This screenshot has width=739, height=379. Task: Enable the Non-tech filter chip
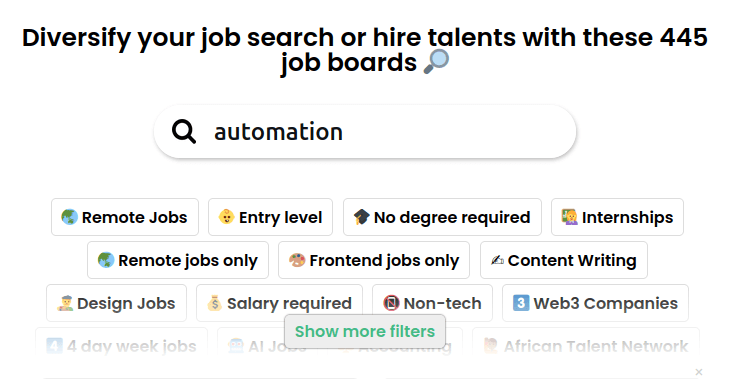tap(432, 303)
